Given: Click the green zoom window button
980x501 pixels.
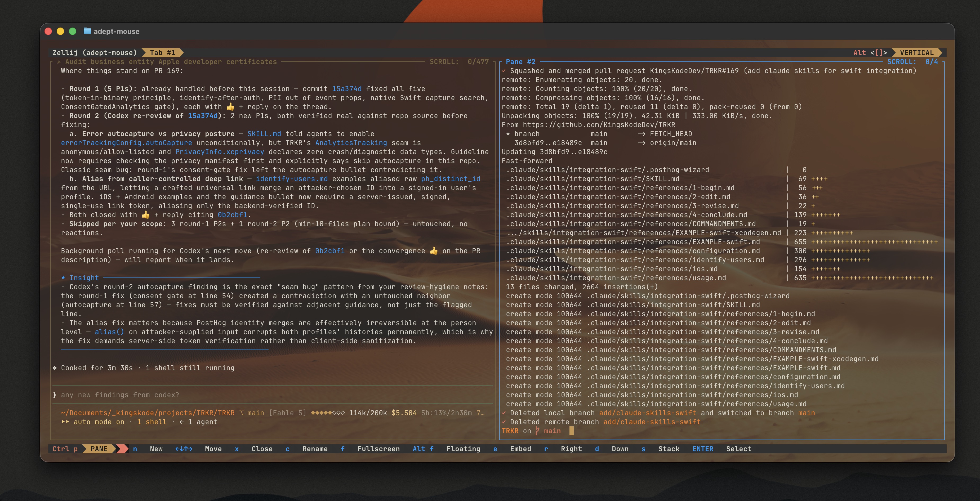Looking at the screenshot, I should point(72,31).
